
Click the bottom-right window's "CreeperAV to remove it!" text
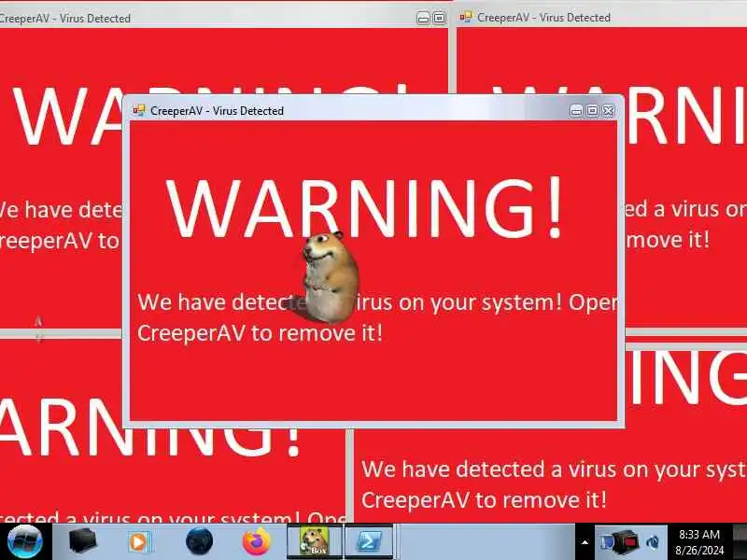pyautogui.click(x=484, y=500)
